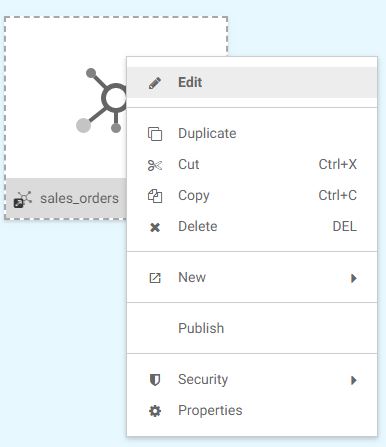This screenshot has width=386, height=447.
Task: Click the New external-link icon
Action: pos(155,278)
